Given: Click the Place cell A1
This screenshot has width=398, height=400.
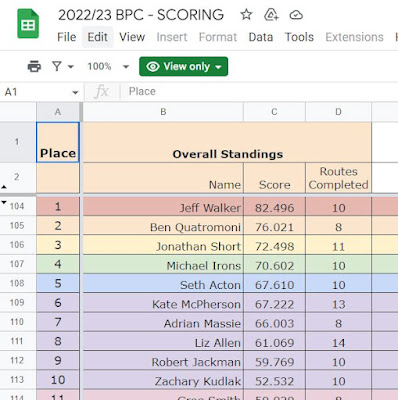Looking at the screenshot, I should [58, 142].
